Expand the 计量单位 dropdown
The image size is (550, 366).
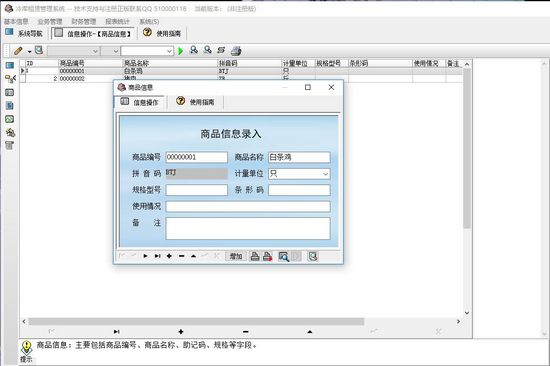[326, 174]
